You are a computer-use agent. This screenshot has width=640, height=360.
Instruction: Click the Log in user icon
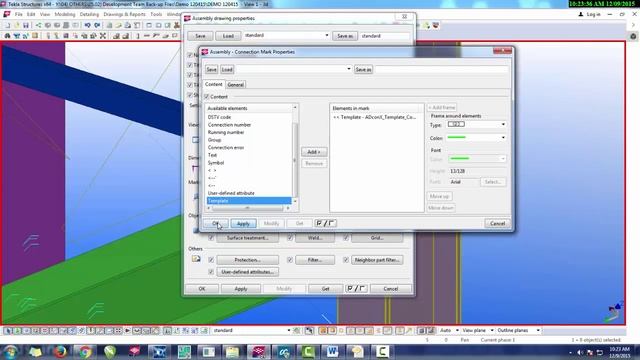click(x=581, y=14)
